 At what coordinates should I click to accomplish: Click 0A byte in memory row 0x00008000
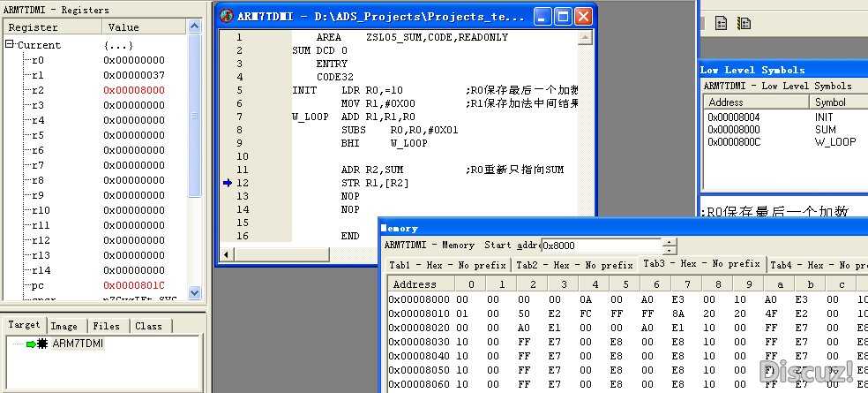[586, 299]
